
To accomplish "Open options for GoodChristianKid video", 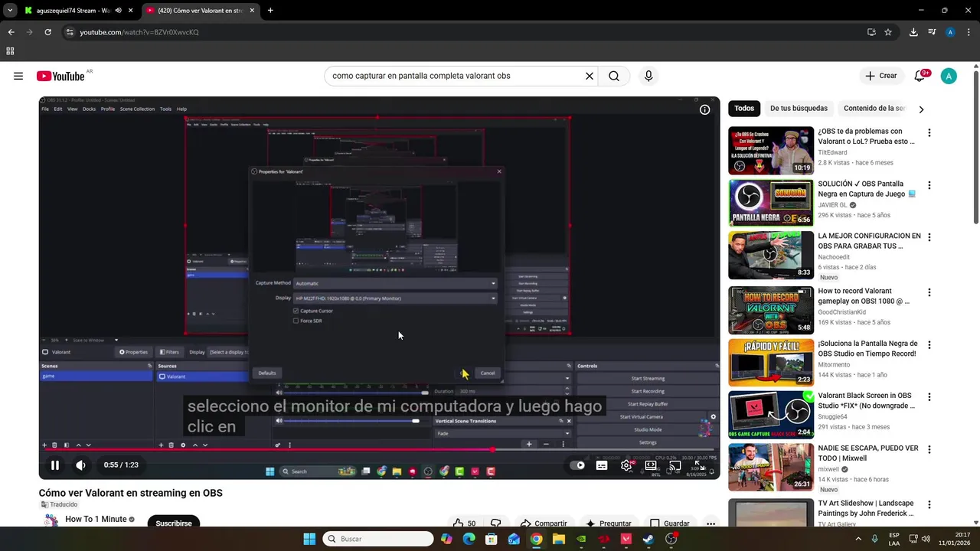I will [x=929, y=292].
